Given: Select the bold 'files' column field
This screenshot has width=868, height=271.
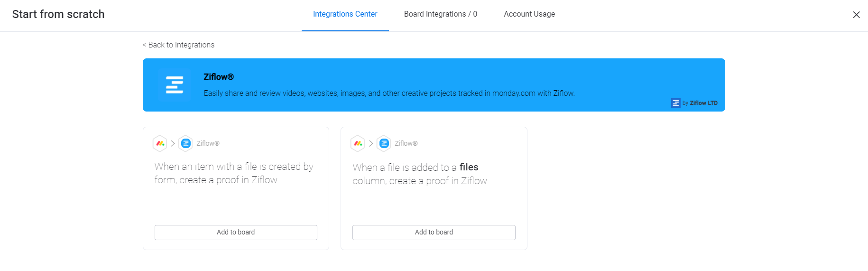Looking at the screenshot, I should coord(469,167).
